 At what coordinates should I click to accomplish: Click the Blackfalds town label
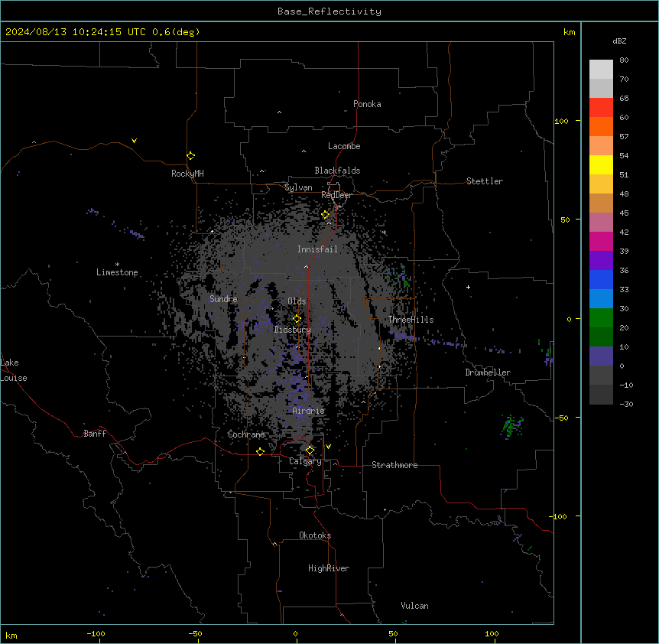point(337,171)
